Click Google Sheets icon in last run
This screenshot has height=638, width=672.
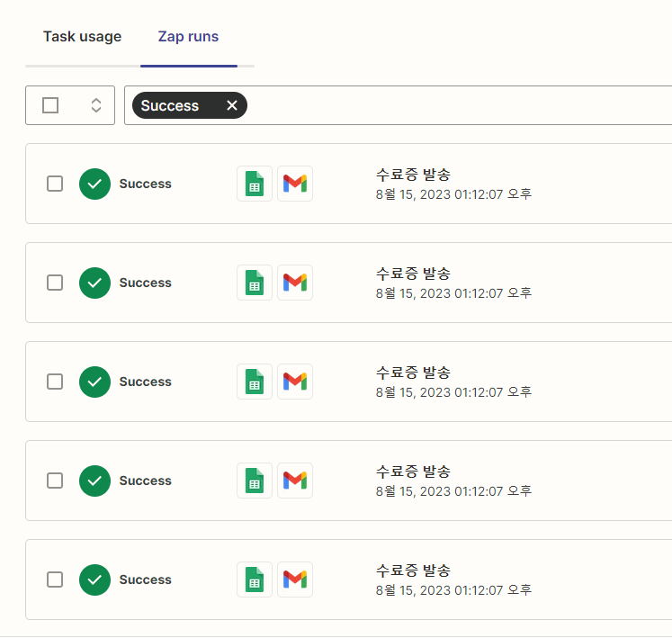[255, 580]
